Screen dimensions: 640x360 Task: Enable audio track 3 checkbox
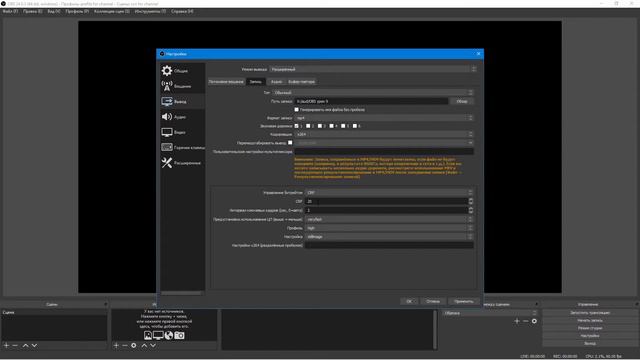[x=320, y=126]
